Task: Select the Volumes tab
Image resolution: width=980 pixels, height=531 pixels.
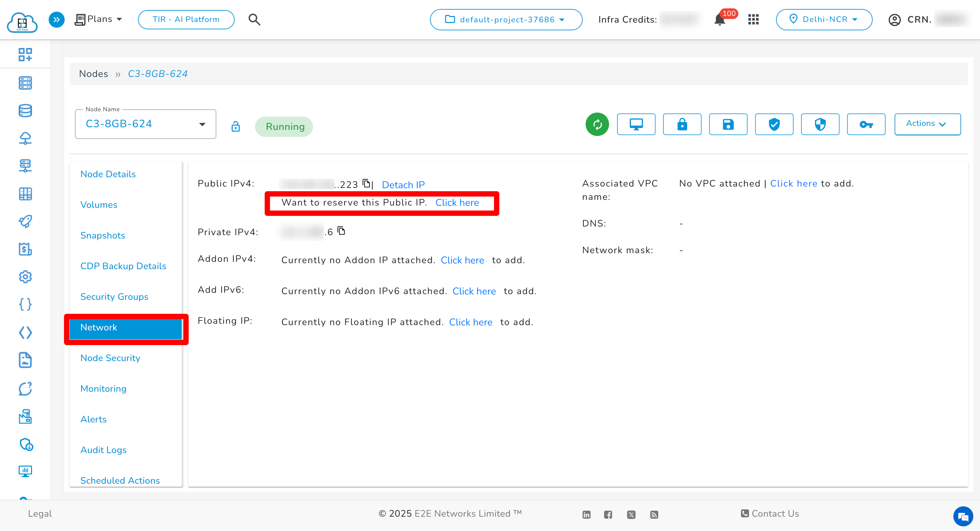Action: click(99, 205)
